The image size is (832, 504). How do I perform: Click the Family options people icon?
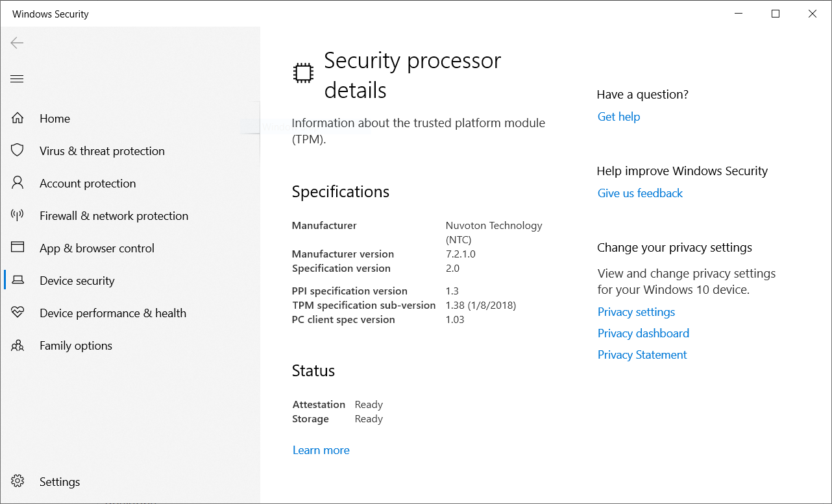click(18, 346)
